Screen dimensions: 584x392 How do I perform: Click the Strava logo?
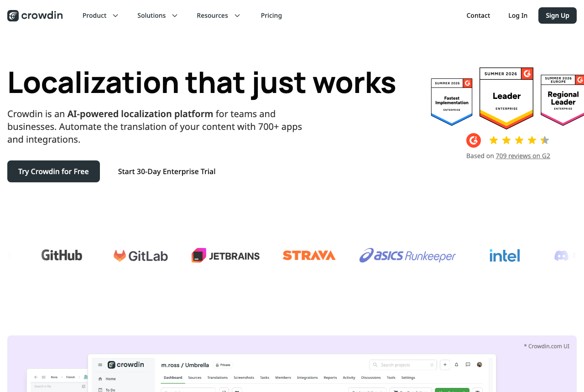pyautogui.click(x=309, y=255)
